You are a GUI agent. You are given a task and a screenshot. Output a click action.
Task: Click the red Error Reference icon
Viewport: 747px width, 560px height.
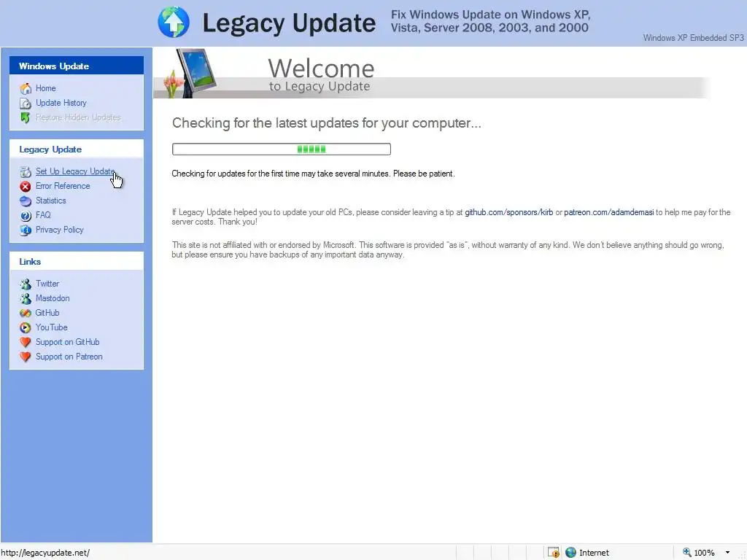tap(26, 186)
